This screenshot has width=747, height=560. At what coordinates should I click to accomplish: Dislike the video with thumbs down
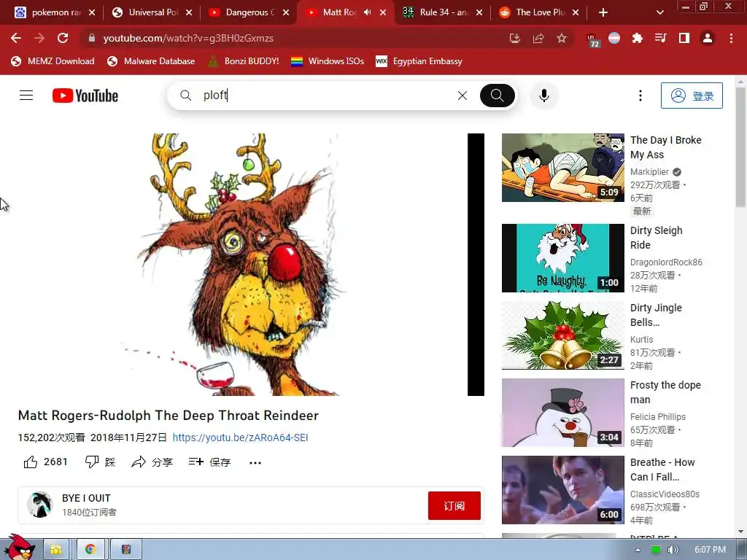[x=91, y=462]
